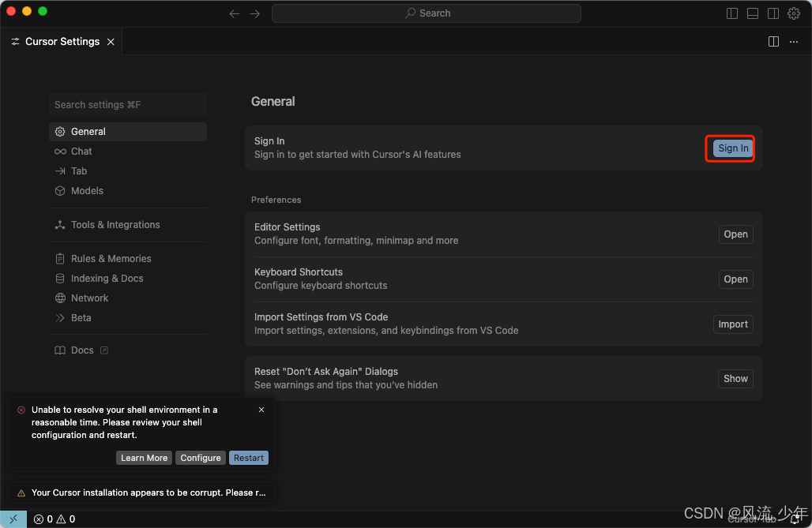The image size is (812, 528).
Task: Toggle the primary sidebar layout icon
Action: click(x=731, y=13)
